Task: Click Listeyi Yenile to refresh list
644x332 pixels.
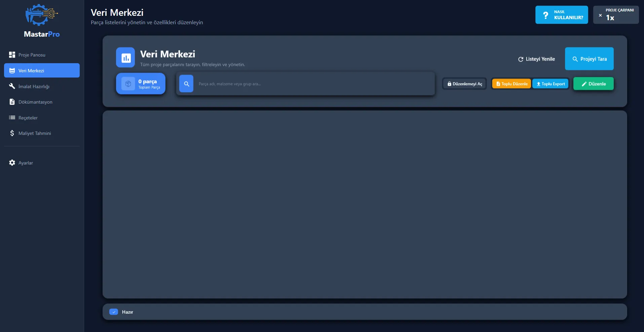Action: (x=536, y=59)
